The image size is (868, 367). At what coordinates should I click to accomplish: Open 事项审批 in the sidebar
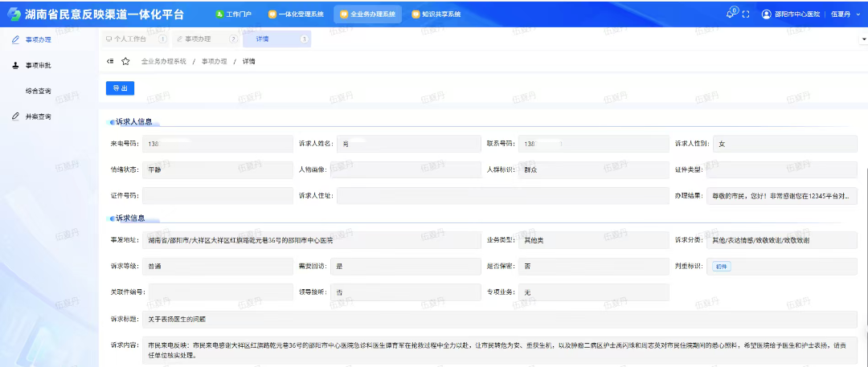(38, 65)
